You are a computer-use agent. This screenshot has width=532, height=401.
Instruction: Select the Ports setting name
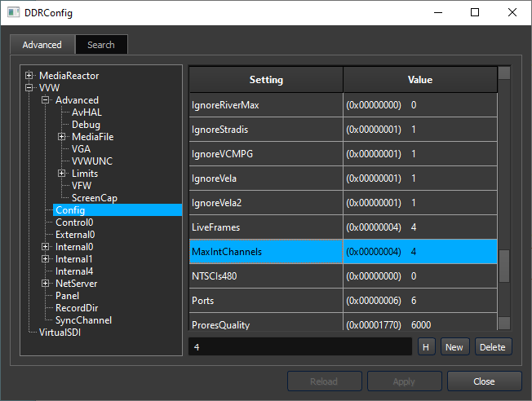point(202,300)
